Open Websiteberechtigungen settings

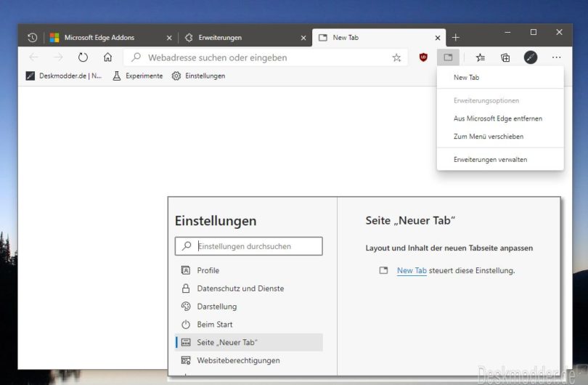pyautogui.click(x=248, y=360)
